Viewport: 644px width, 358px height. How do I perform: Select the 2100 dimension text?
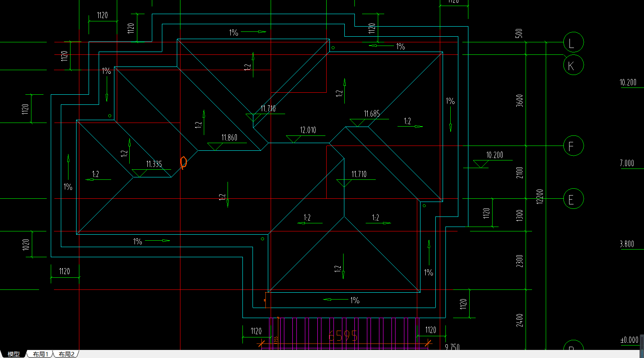520,173
